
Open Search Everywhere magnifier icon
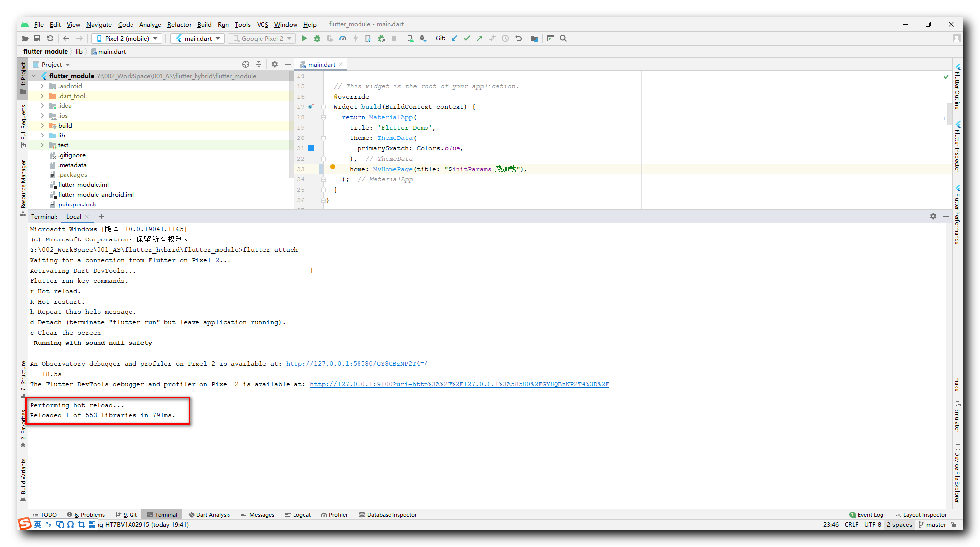[x=563, y=38]
